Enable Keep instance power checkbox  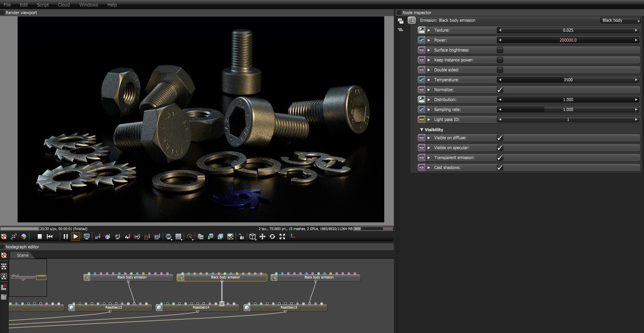tap(500, 60)
